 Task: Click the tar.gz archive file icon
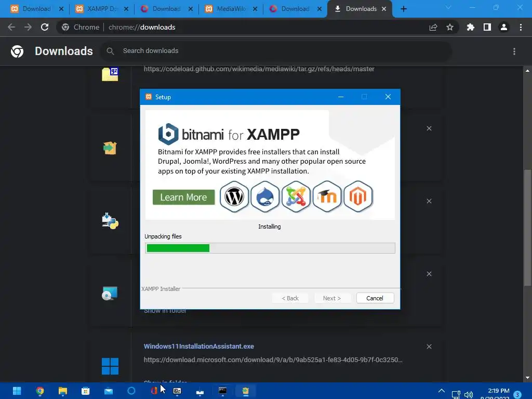click(110, 74)
